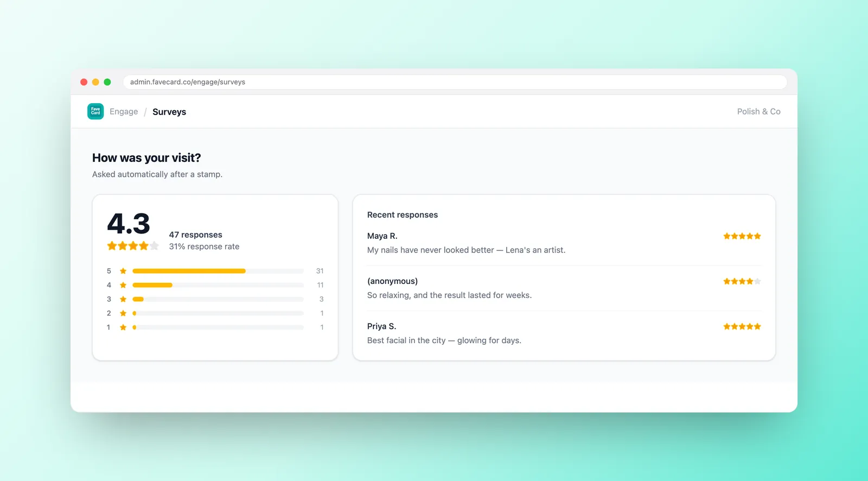Click the comment 'My nails have never looked better'
Image resolution: width=868 pixels, height=481 pixels.
pyautogui.click(x=466, y=250)
